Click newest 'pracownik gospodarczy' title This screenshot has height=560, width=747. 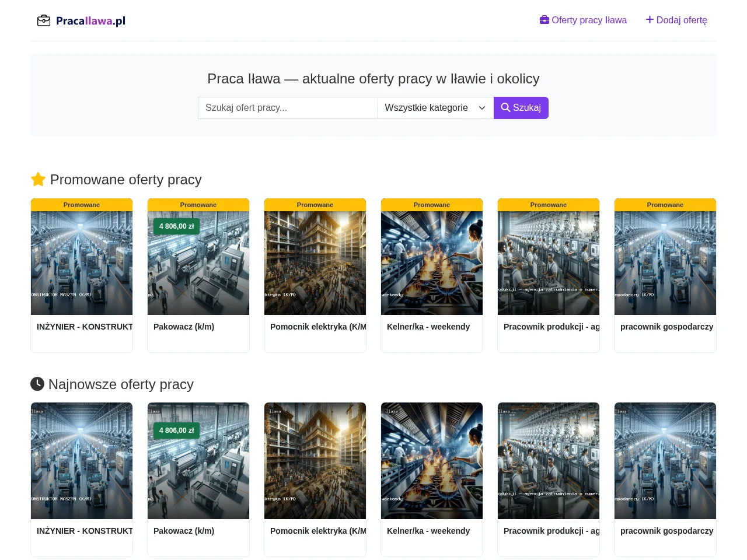[x=666, y=531]
